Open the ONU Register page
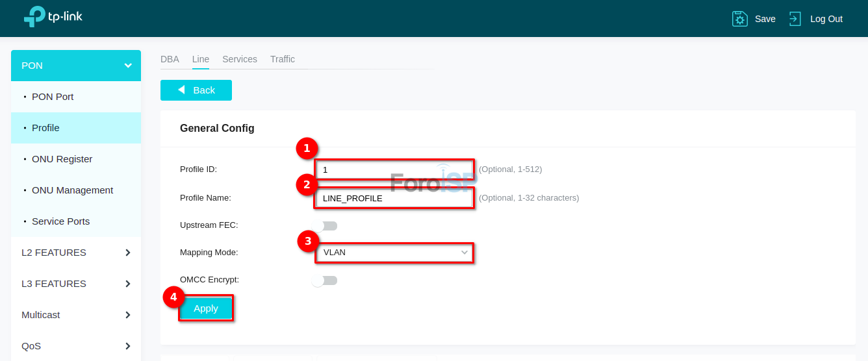This screenshot has height=361, width=868. (62, 159)
